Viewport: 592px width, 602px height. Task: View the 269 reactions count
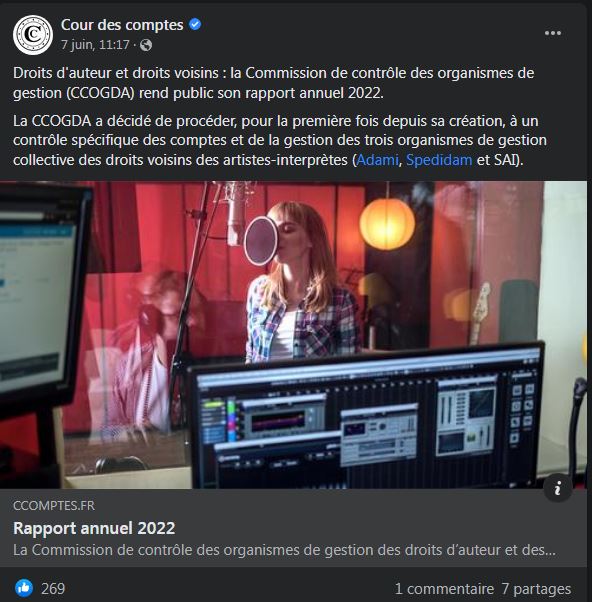[53, 589]
